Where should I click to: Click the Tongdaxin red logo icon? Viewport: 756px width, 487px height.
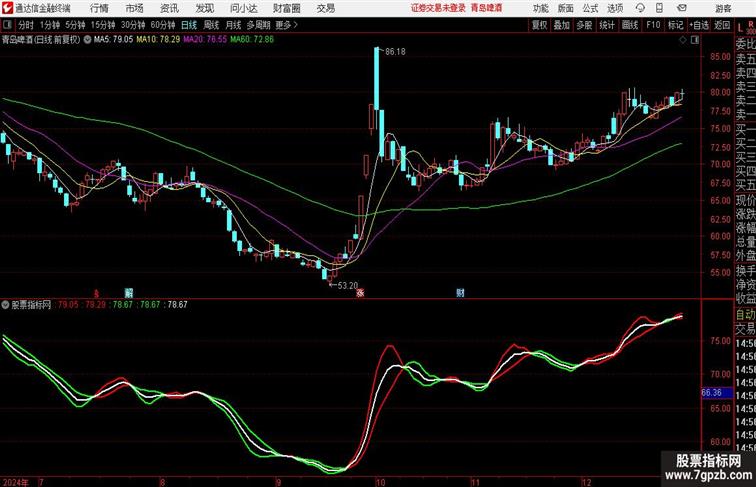(x=7, y=8)
